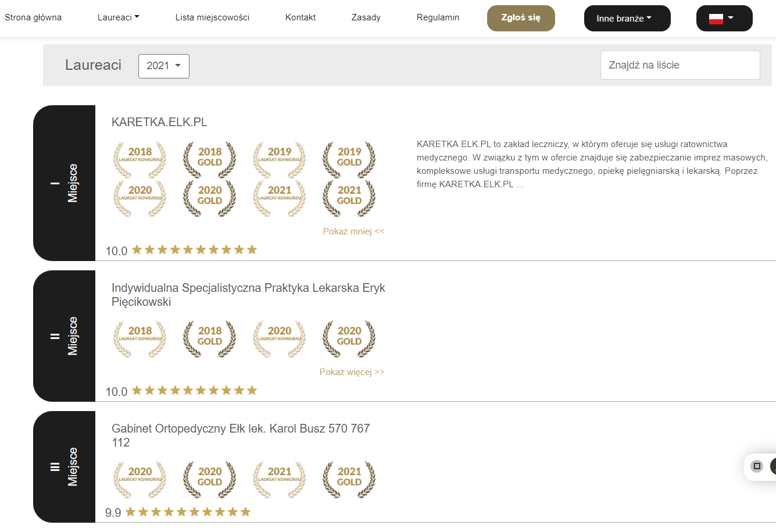
Task: Click KARETKA.ELK.PL 2021 Laureat Konkursu badge
Action: [280, 198]
